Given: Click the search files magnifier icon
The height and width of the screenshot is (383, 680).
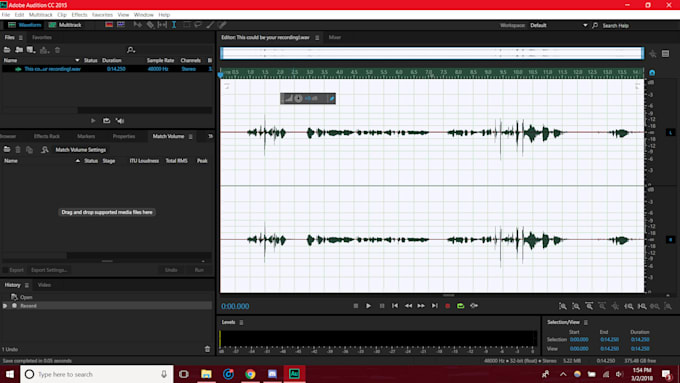Looking at the screenshot, I should pos(131,50).
